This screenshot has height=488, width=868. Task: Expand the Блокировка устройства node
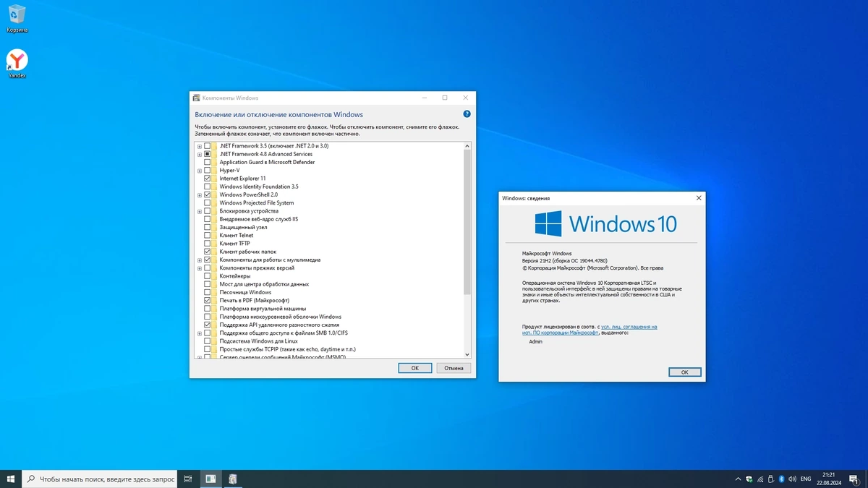[x=200, y=211]
